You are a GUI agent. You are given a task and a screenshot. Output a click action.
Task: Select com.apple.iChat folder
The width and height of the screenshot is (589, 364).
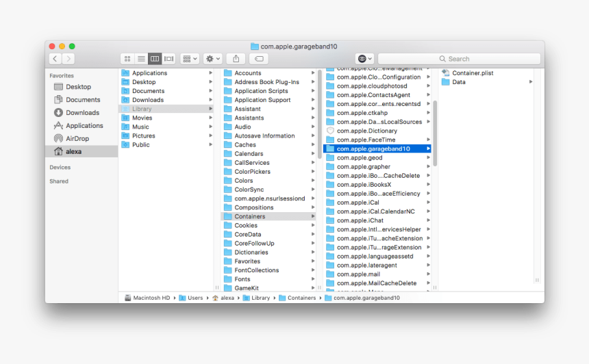pos(377,220)
